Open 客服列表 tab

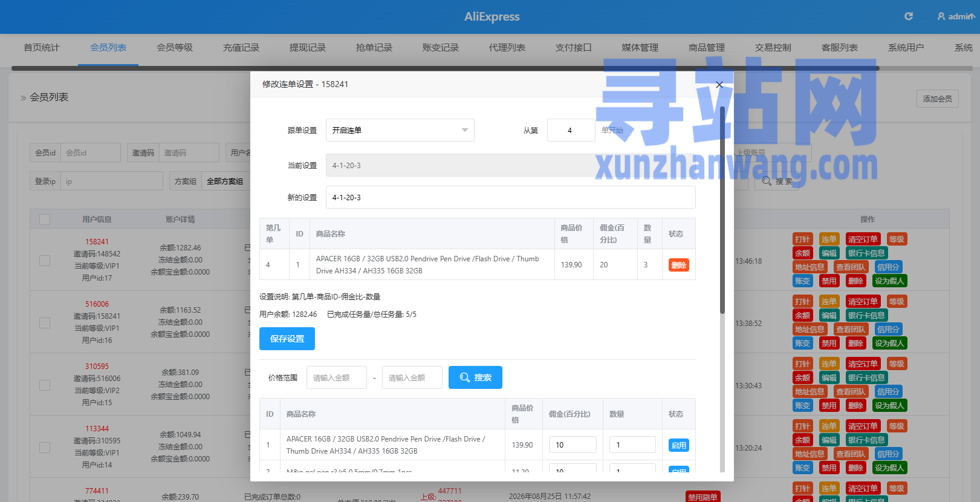coord(840,47)
